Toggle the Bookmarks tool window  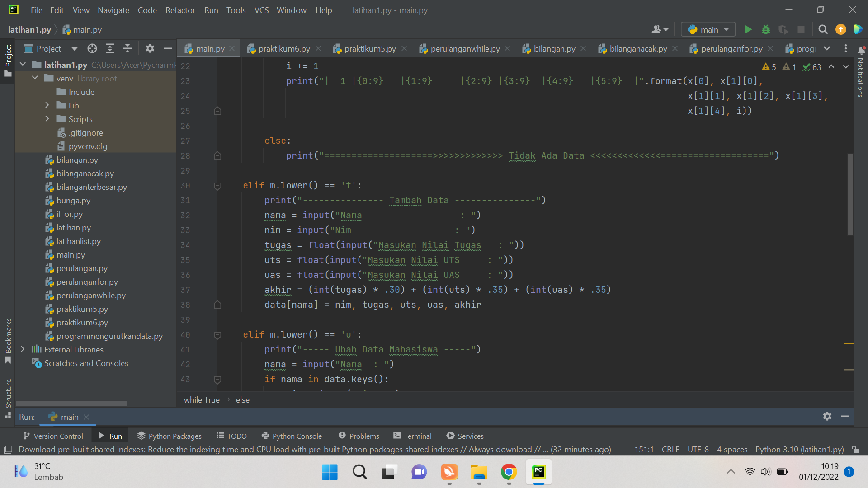(x=8, y=341)
